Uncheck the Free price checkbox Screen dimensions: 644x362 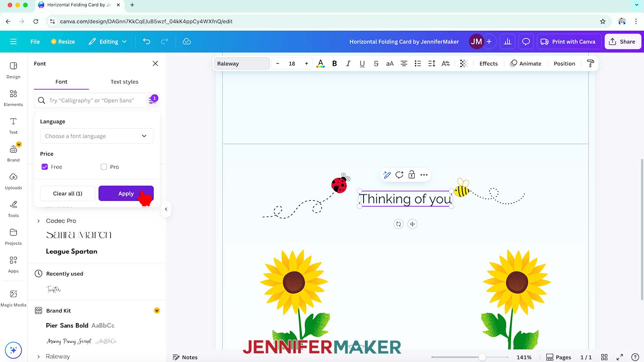(45, 167)
